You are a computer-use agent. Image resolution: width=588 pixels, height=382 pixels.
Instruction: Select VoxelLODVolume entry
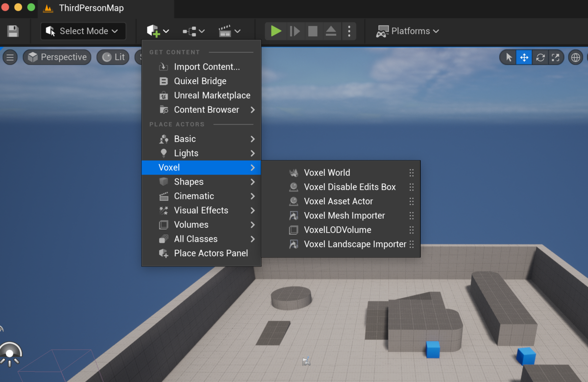point(341,230)
